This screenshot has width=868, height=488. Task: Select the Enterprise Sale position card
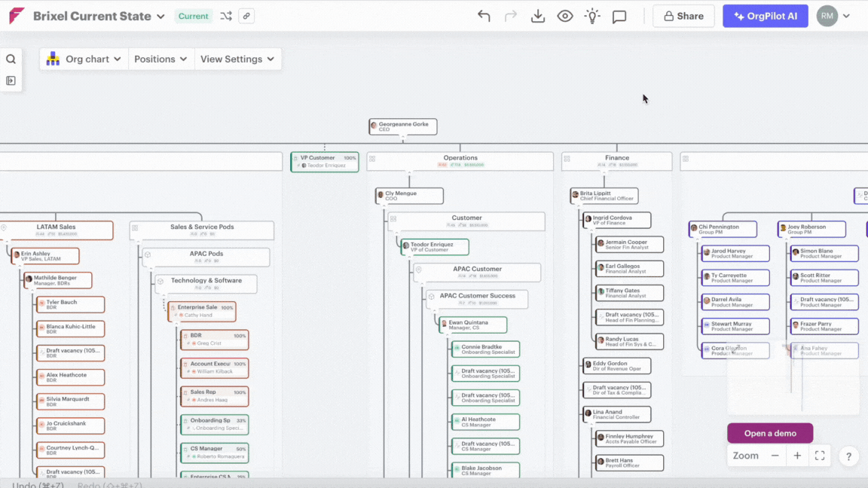click(x=202, y=311)
